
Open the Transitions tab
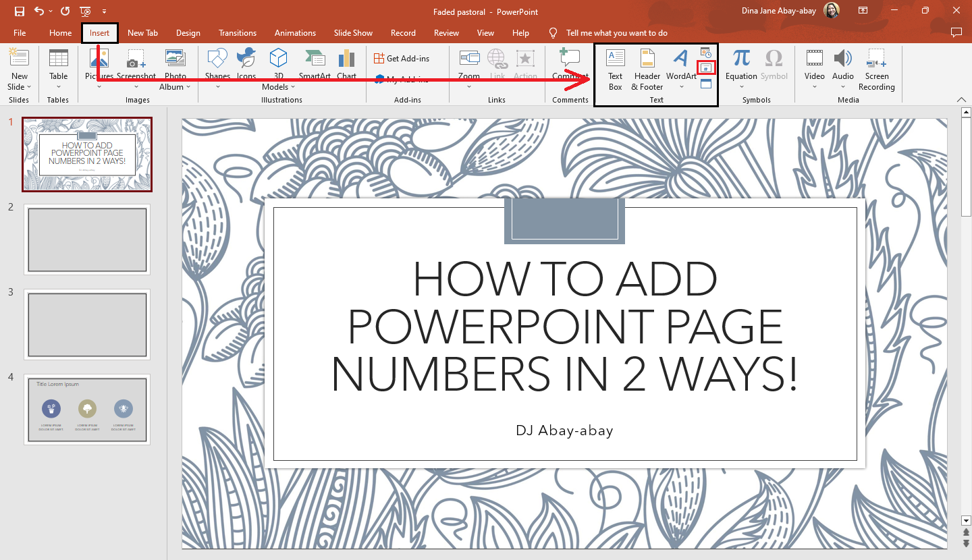click(238, 32)
